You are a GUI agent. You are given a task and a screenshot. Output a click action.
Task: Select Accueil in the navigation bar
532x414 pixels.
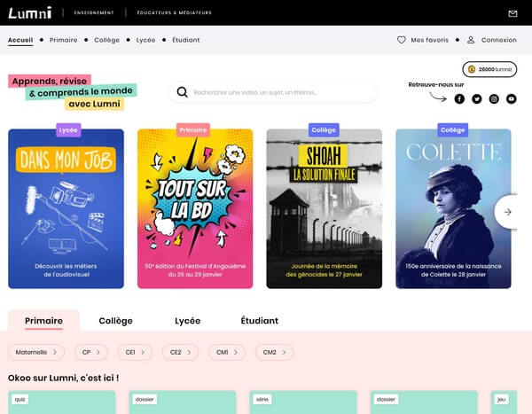coord(20,40)
